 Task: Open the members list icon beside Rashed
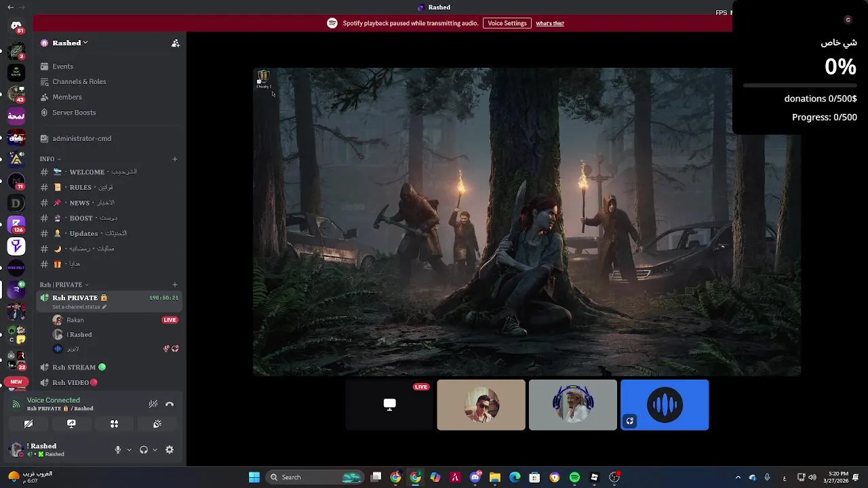175,43
